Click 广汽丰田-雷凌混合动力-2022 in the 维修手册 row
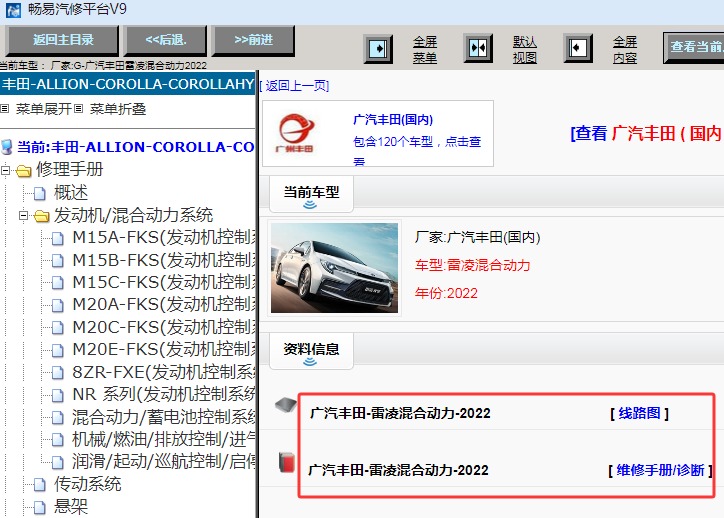The height and width of the screenshot is (518, 724). point(398,470)
